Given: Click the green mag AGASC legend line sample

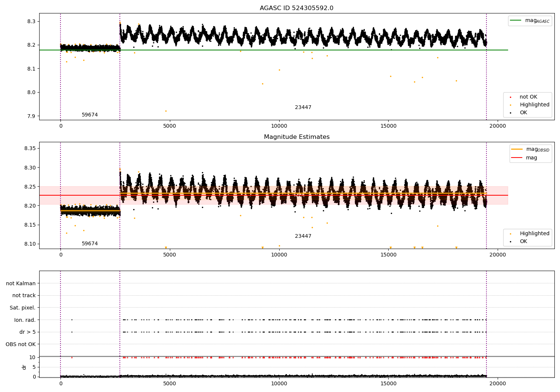Looking at the screenshot, I should (516, 21).
